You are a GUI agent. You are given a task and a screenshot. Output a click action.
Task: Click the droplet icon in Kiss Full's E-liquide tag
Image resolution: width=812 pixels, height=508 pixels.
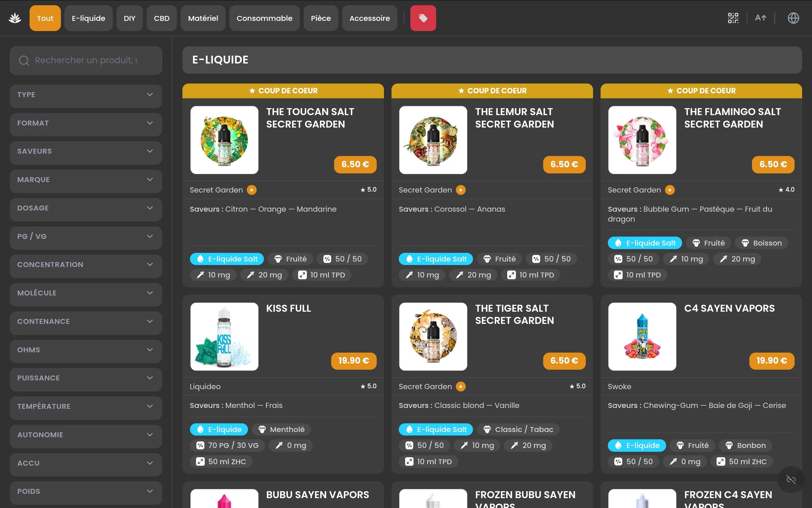[x=200, y=429]
